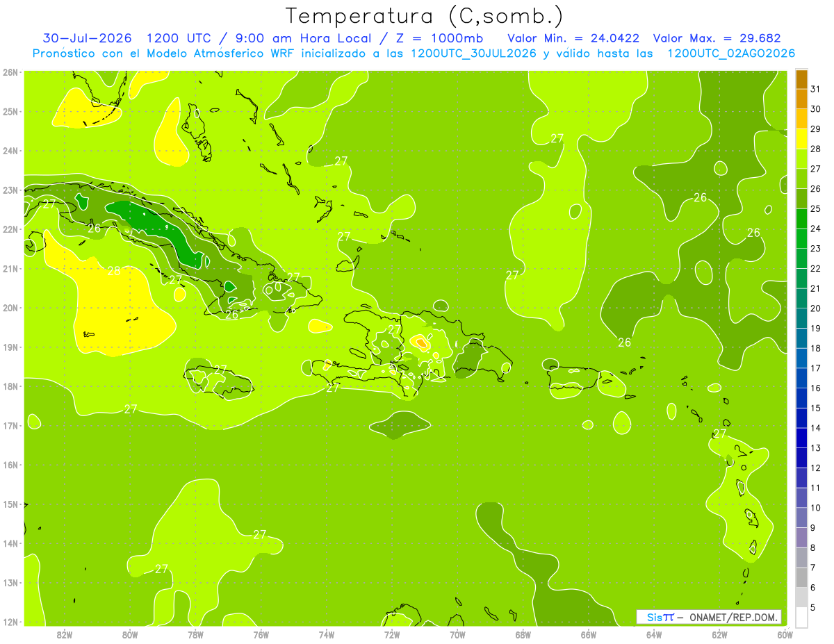Click the longitude label 66W

(x=588, y=634)
